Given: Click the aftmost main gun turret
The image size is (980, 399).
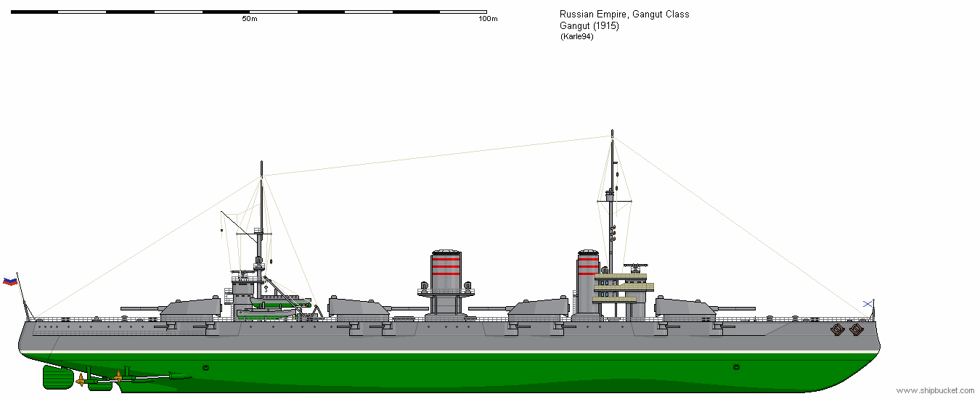Looking at the screenshot, I should pyautogui.click(x=190, y=309).
